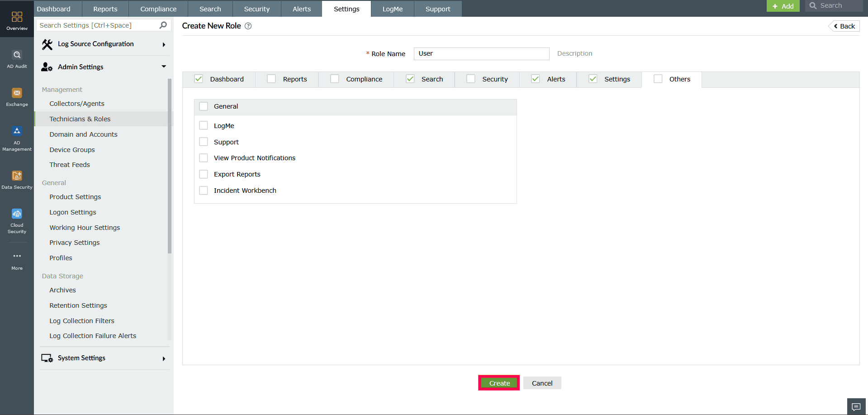
Task: Check the Incident Workbench option
Action: (x=204, y=190)
